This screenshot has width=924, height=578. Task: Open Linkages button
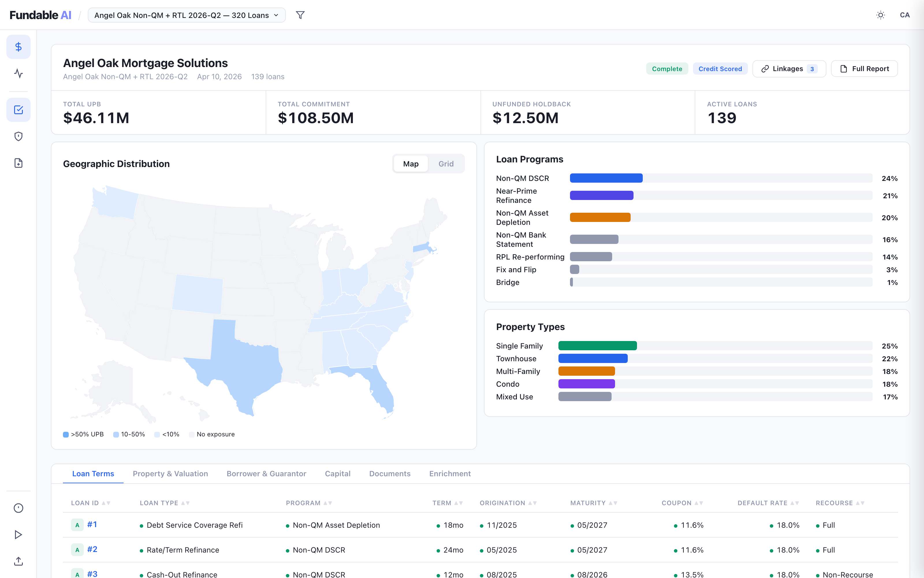pos(789,69)
